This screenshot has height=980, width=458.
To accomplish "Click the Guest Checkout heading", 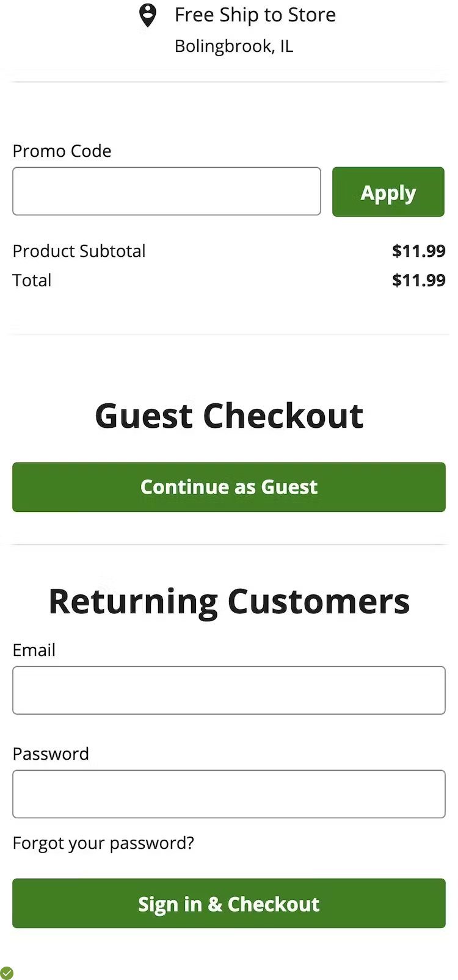I will tap(229, 416).
